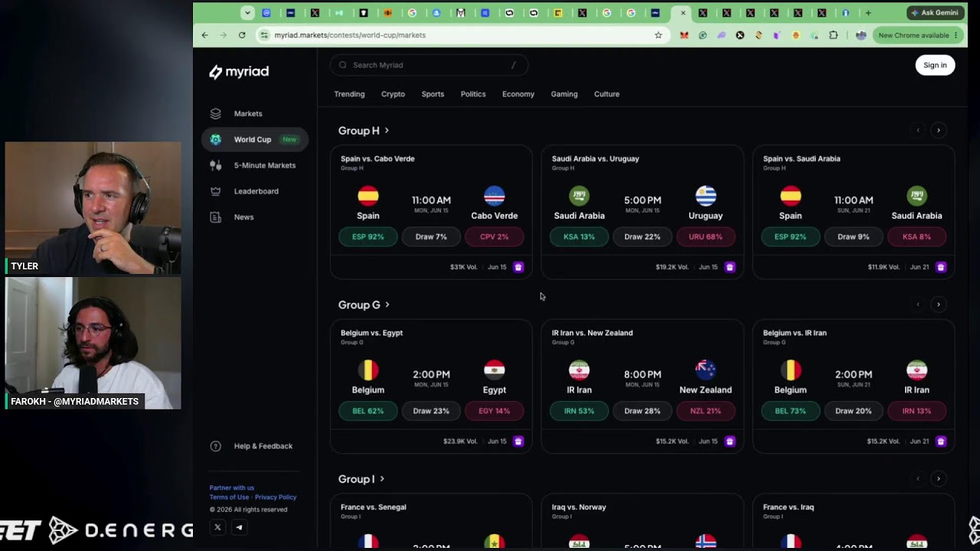Click the Cabo Verde flag icon

coord(495,196)
